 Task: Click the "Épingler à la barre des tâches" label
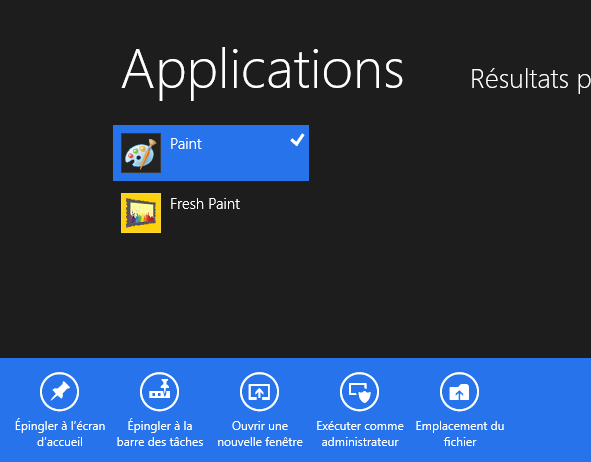160,434
